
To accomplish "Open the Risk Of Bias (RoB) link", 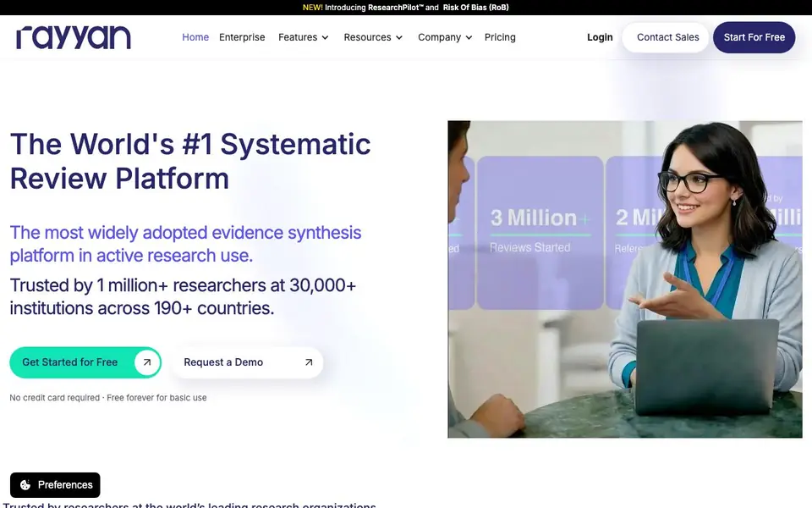I will tap(476, 8).
